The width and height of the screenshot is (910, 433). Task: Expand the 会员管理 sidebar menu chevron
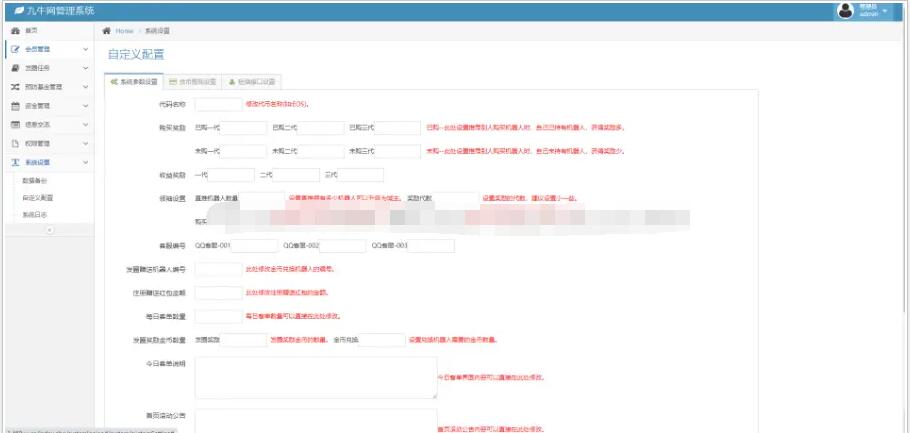point(84,49)
